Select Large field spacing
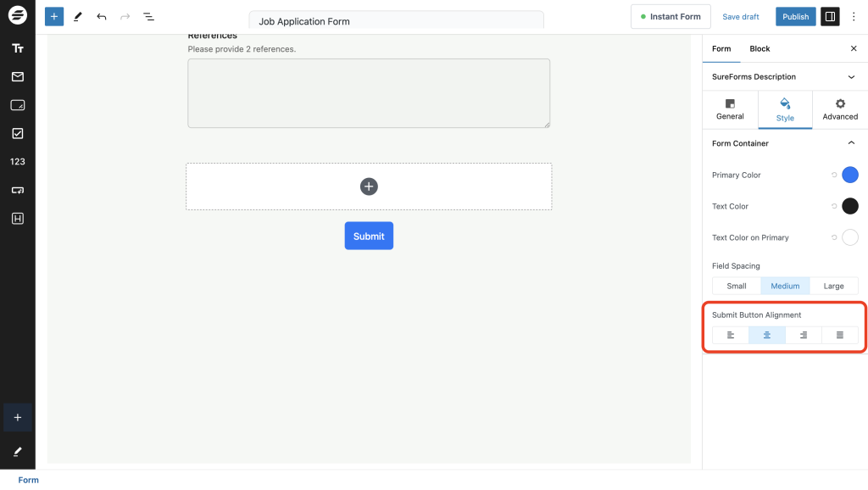The width and height of the screenshot is (868, 490). pyautogui.click(x=834, y=286)
